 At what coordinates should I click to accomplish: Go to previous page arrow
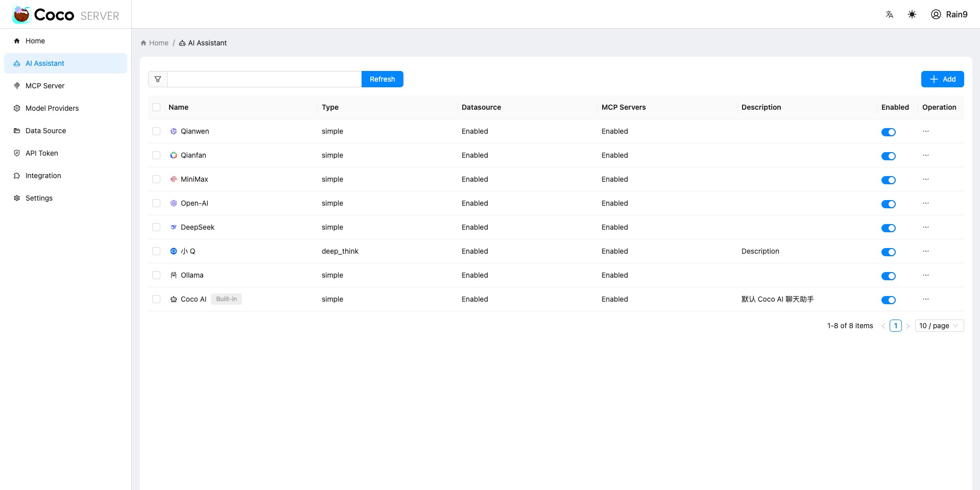(883, 326)
